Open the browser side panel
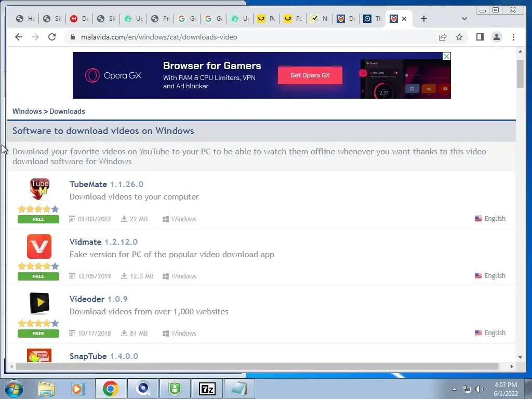 point(480,37)
